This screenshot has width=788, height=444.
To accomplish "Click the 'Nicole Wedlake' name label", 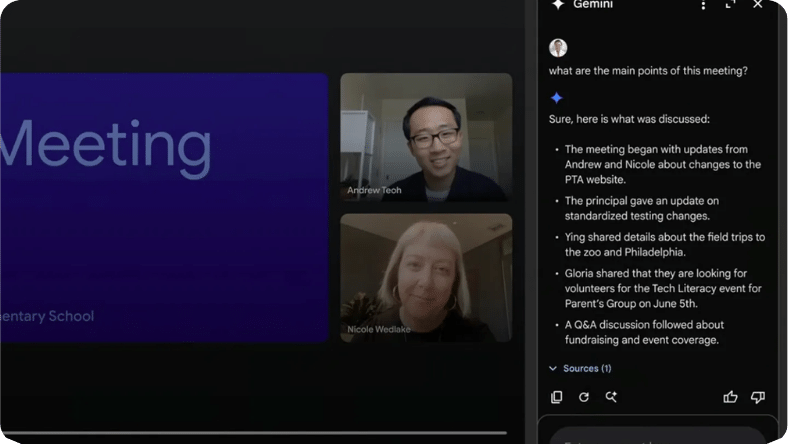I will (378, 329).
